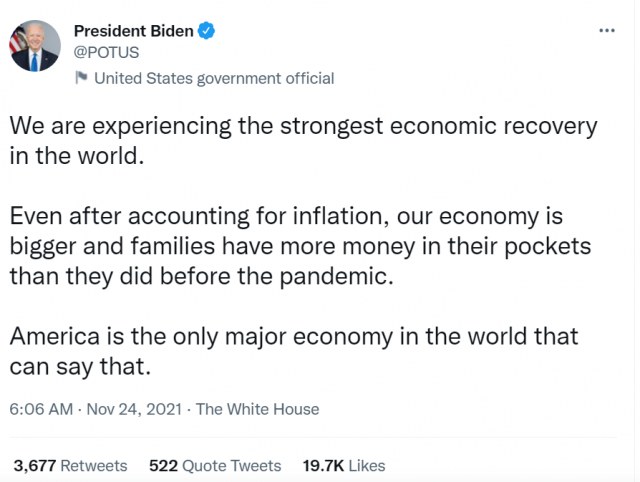Screen dimensions: 640x482
Task: Click the flag icon beside government official label
Action: click(81, 79)
